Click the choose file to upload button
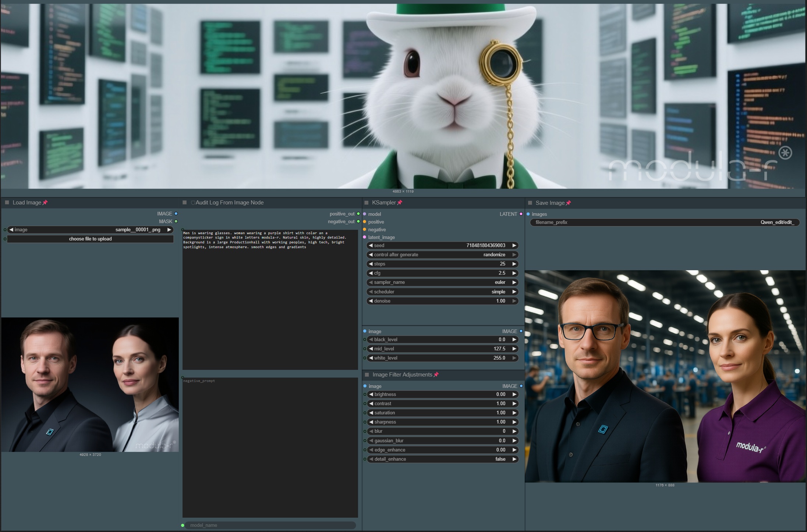The height and width of the screenshot is (532, 807). click(90, 239)
